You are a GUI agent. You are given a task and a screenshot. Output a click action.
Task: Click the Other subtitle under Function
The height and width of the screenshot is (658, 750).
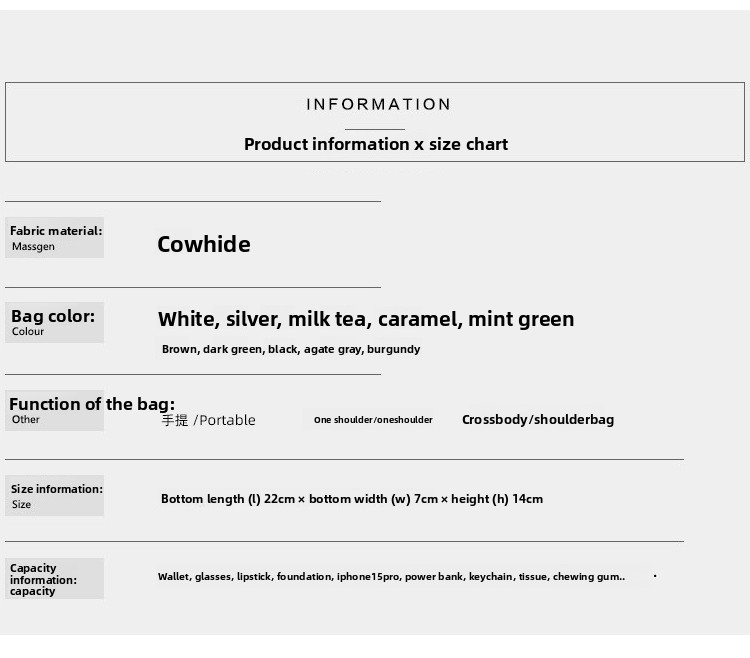[x=26, y=419]
